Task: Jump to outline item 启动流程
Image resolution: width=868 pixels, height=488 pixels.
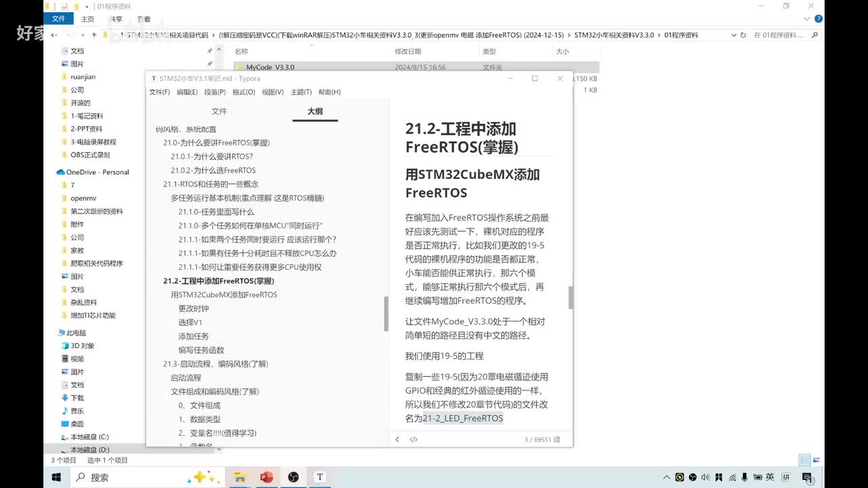Action: click(x=186, y=378)
